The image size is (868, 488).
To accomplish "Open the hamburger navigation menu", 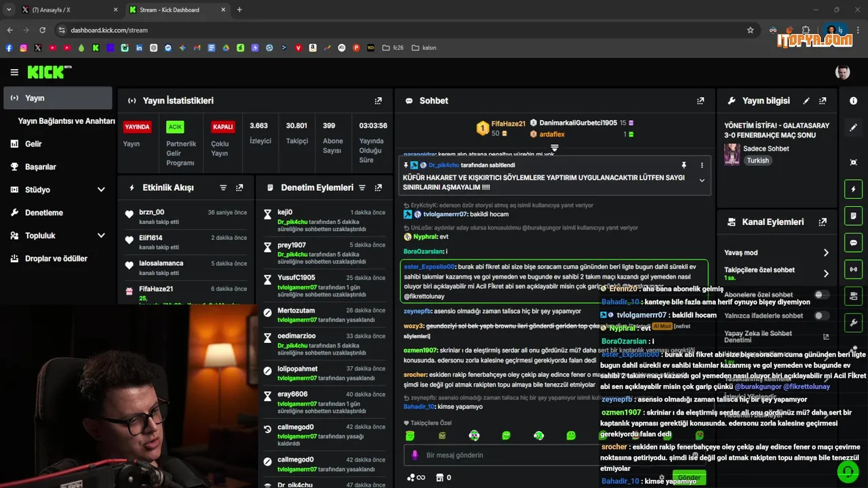I will pos(14,72).
